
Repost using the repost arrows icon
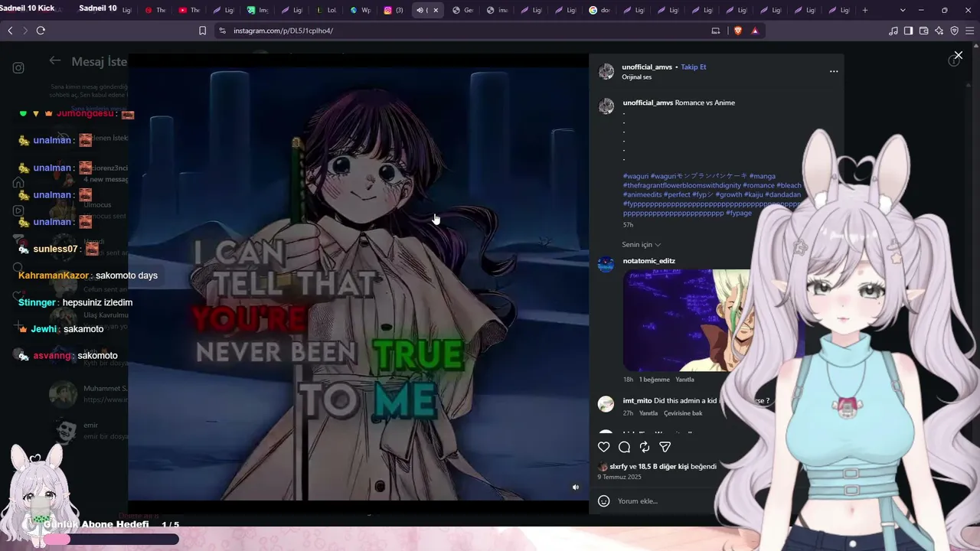tap(645, 447)
